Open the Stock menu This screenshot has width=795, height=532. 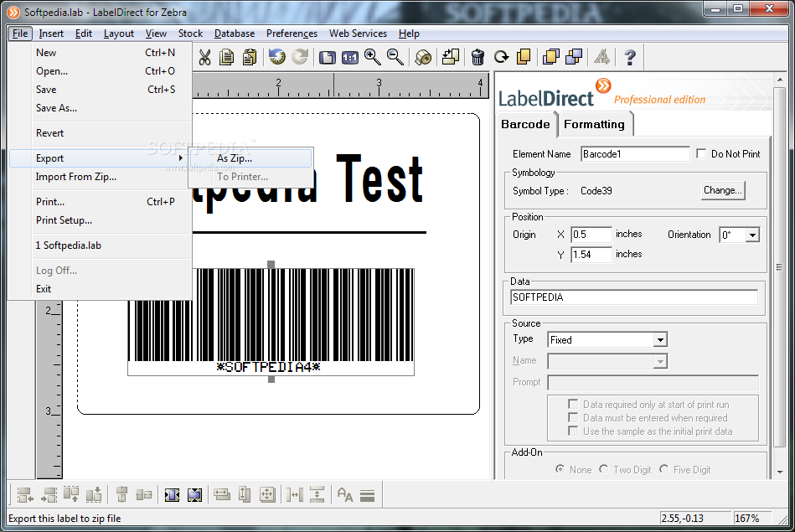[x=191, y=34]
